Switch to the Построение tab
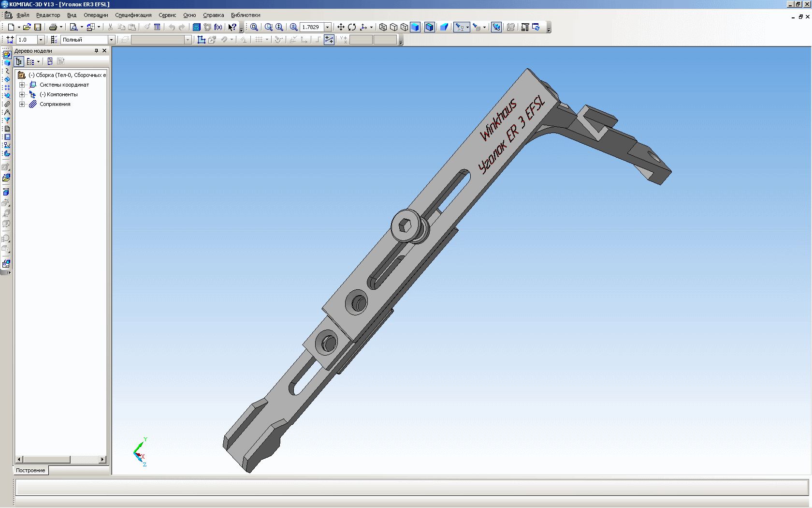Image resolution: width=812 pixels, height=508 pixels. (x=30, y=470)
